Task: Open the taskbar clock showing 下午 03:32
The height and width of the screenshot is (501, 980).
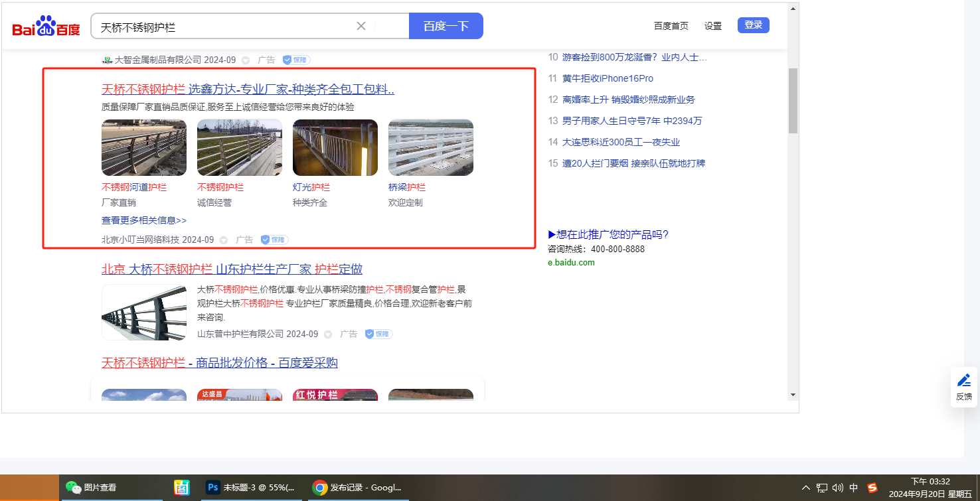Action: click(930, 488)
